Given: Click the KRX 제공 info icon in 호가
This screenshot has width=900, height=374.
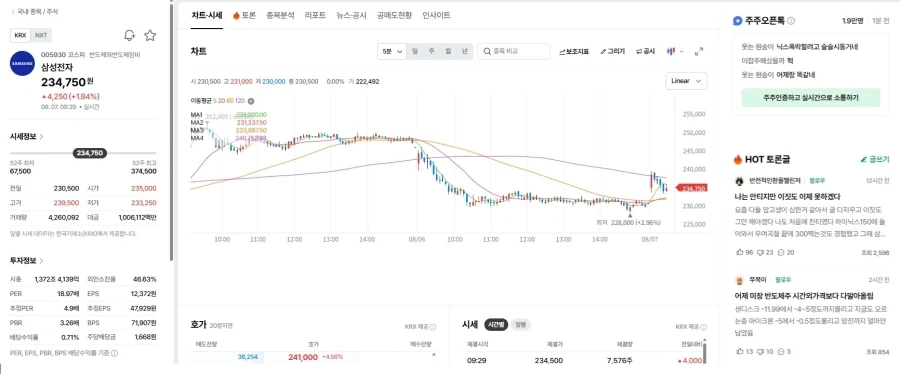Looking at the screenshot, I should coord(433,327).
